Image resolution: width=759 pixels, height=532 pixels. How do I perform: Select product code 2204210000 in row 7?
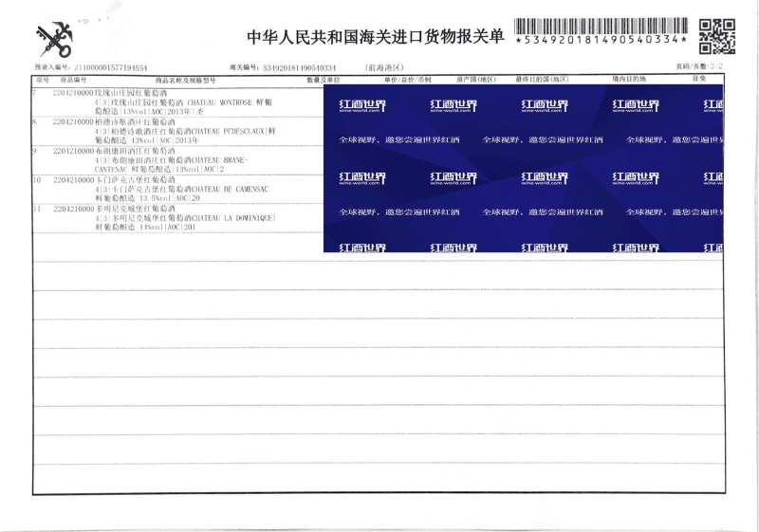[x=73, y=92]
